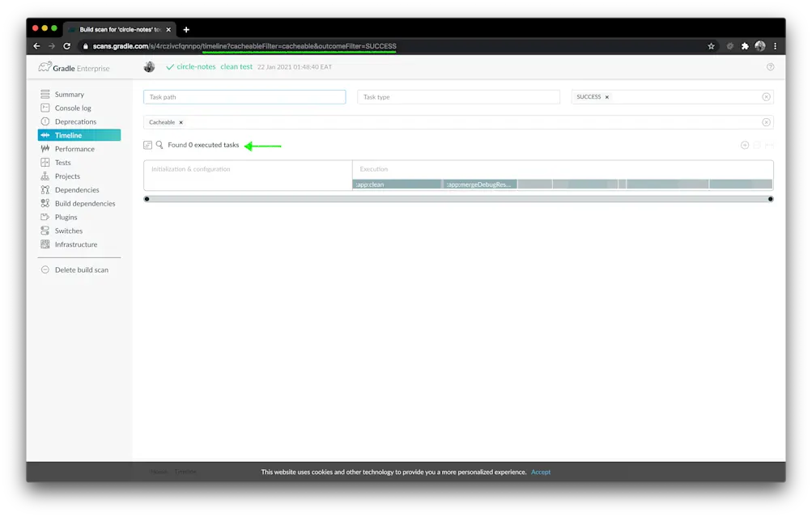Click the Plugins icon in sidebar
812x517 pixels.
(45, 217)
